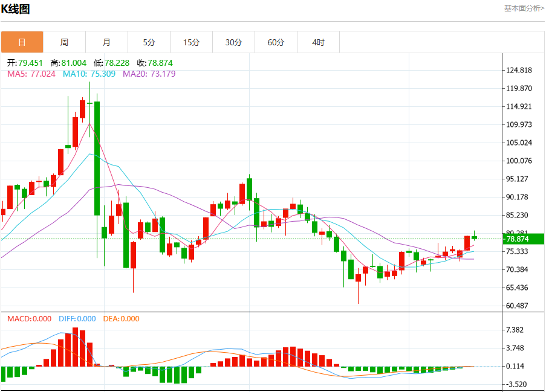Image resolution: width=549 pixels, height=392 pixels.
Task: Select the 日 daily chart tab
Action: coord(22,42)
